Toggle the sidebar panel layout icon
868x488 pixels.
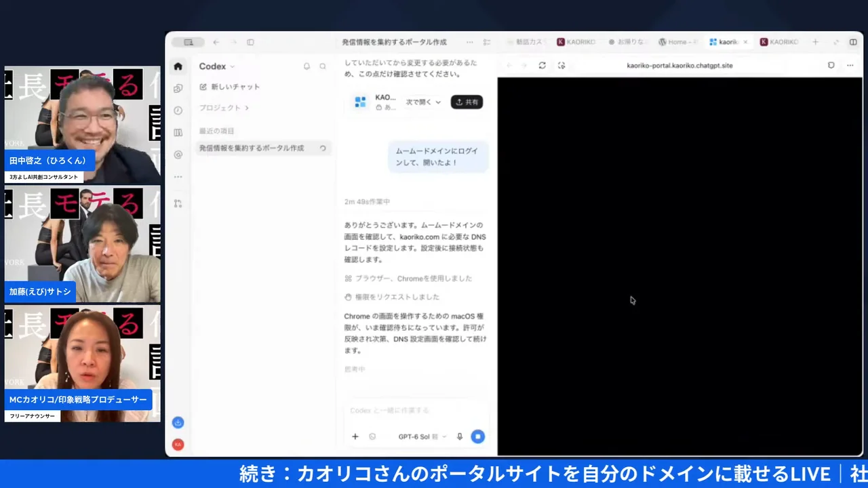click(x=250, y=42)
